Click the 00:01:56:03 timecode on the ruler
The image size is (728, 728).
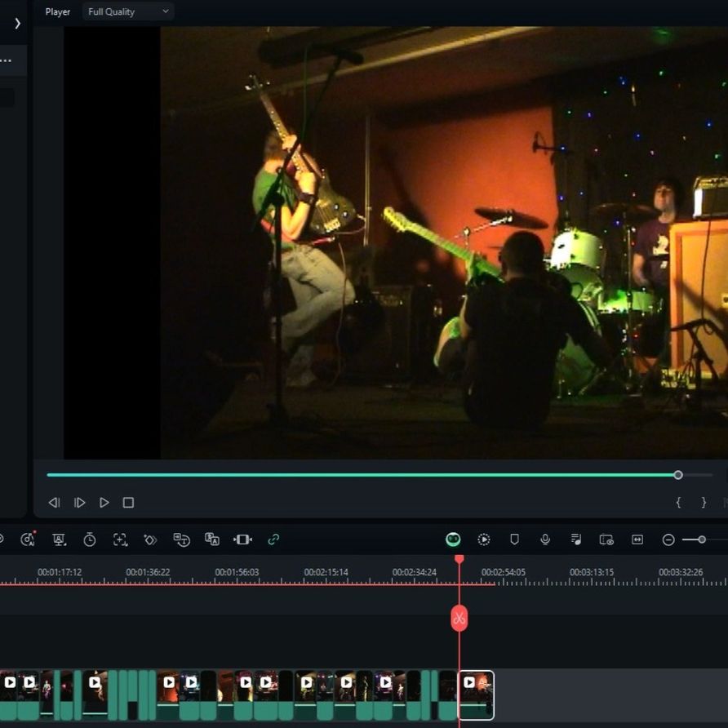[x=237, y=572]
